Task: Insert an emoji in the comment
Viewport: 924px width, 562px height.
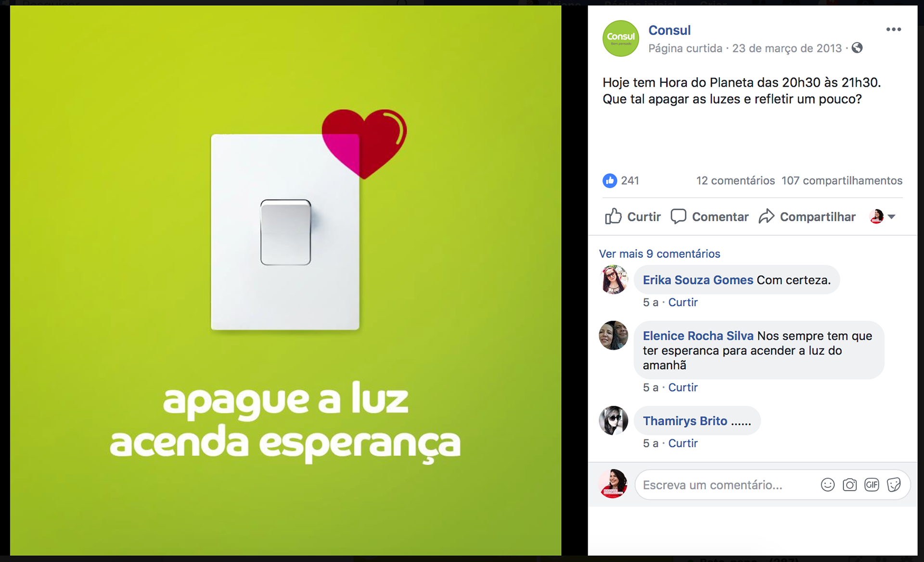Action: pyautogui.click(x=827, y=485)
